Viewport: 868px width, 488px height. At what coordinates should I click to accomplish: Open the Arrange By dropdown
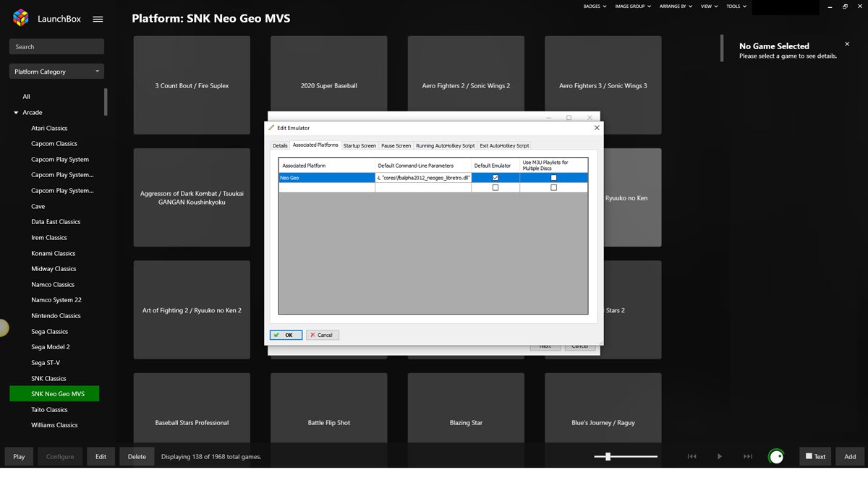click(x=676, y=7)
